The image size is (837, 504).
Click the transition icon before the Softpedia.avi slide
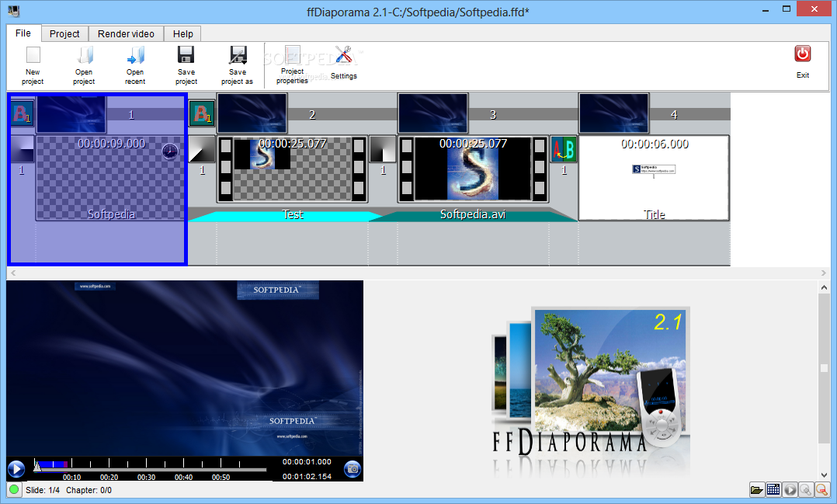[x=383, y=149]
